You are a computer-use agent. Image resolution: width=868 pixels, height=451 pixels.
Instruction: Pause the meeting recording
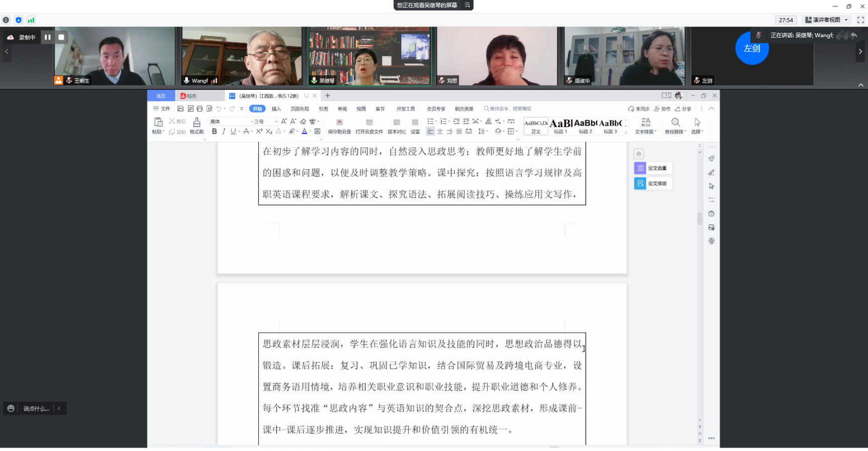tap(48, 37)
